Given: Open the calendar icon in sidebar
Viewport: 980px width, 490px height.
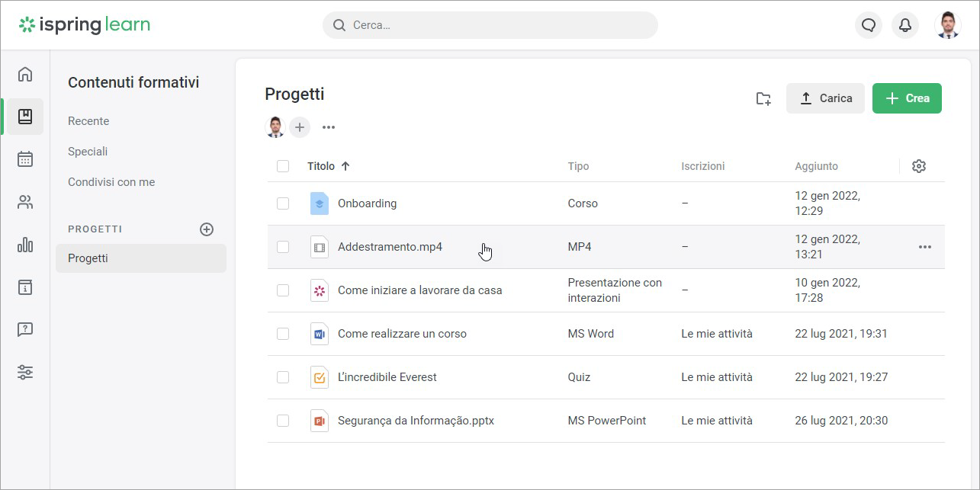Looking at the screenshot, I should (x=25, y=159).
